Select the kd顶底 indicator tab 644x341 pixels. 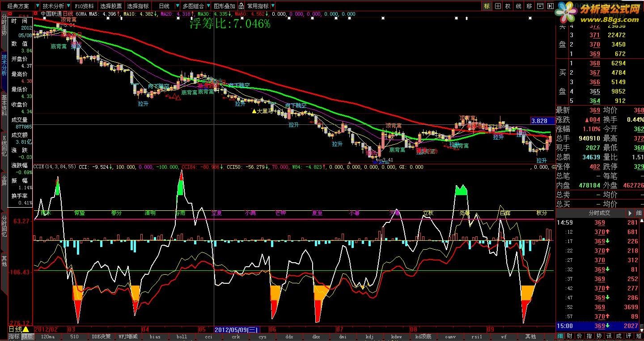424,337
